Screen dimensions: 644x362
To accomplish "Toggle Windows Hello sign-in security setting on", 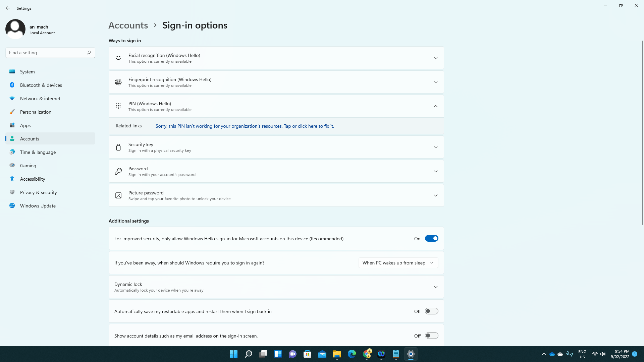I will [x=431, y=238].
